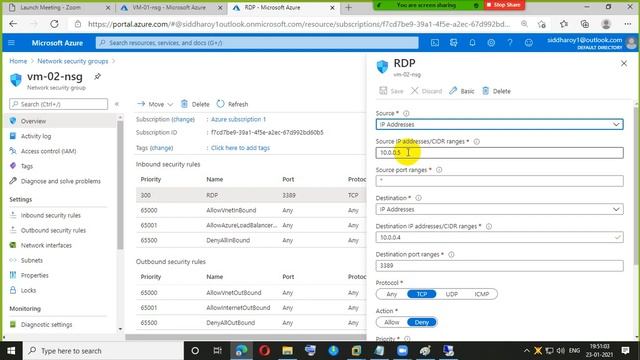Close the RDP rule panel
The image size is (640, 360).
(624, 63)
